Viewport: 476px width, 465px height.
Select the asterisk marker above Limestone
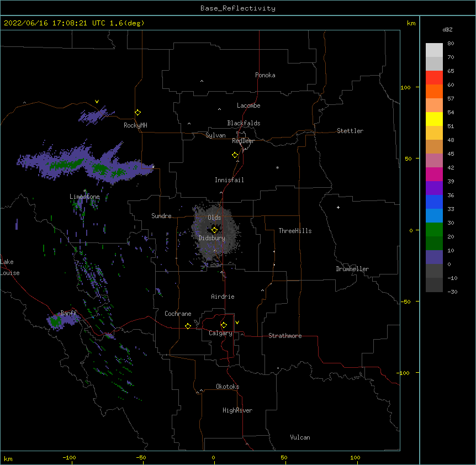85,191
